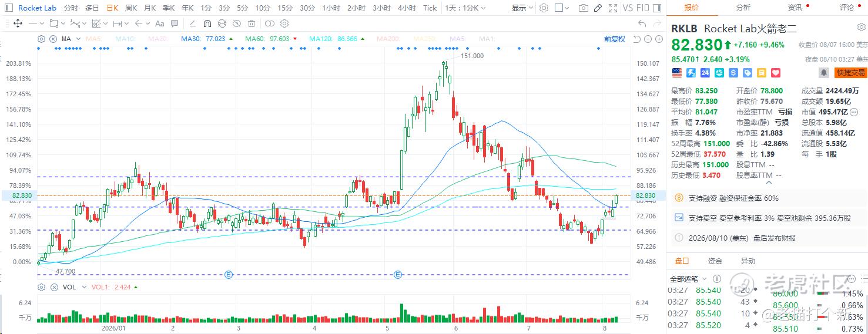Switch to 资金 capital tab
Image resolution: width=868 pixels, height=334 pixels.
tap(715, 261)
